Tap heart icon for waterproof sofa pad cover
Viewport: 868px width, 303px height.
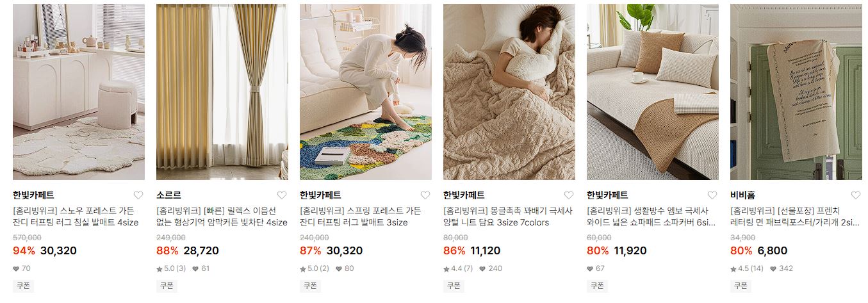712,195
